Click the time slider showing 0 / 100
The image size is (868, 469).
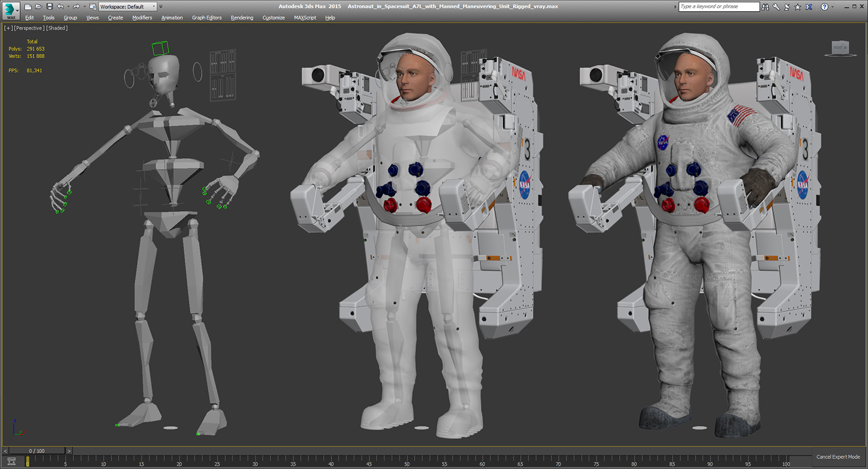36,451
